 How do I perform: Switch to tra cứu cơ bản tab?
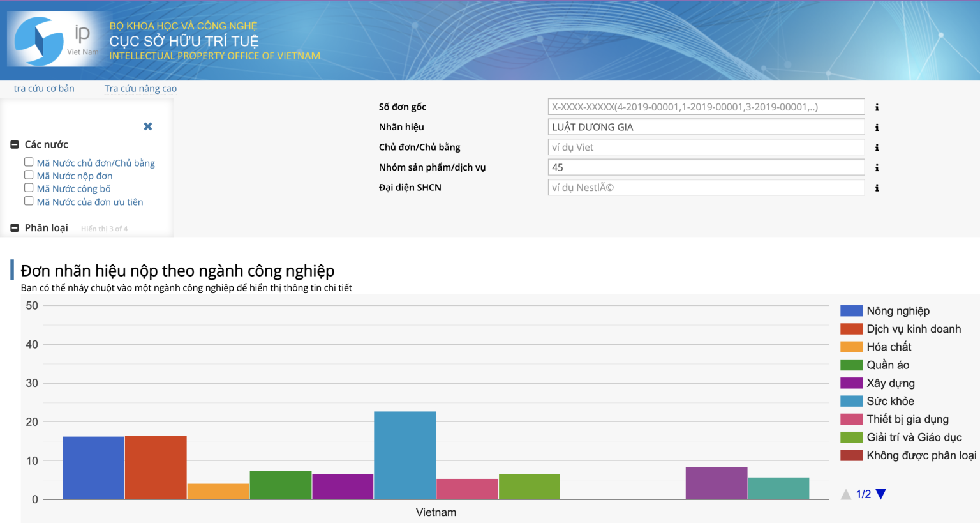[44, 89]
